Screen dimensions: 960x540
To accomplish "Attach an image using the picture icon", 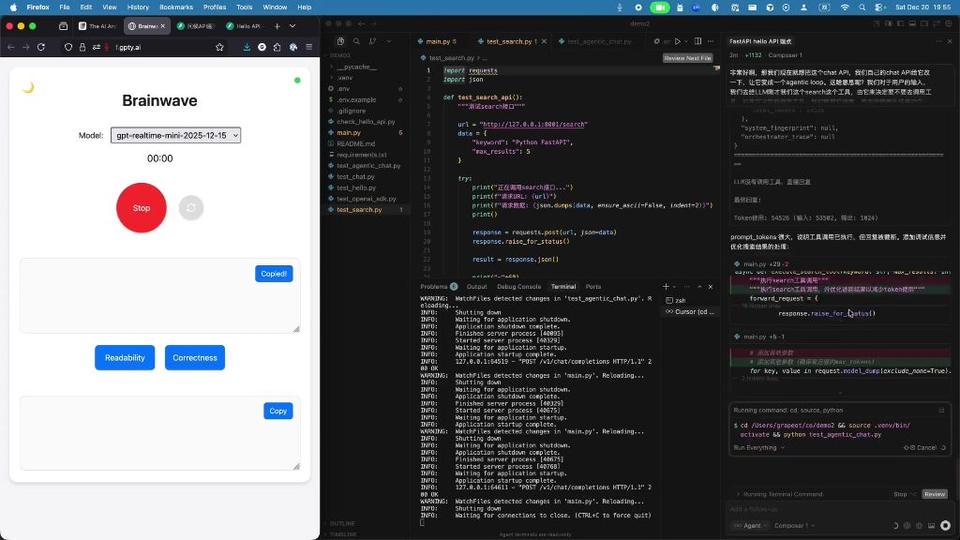I will 931,525.
